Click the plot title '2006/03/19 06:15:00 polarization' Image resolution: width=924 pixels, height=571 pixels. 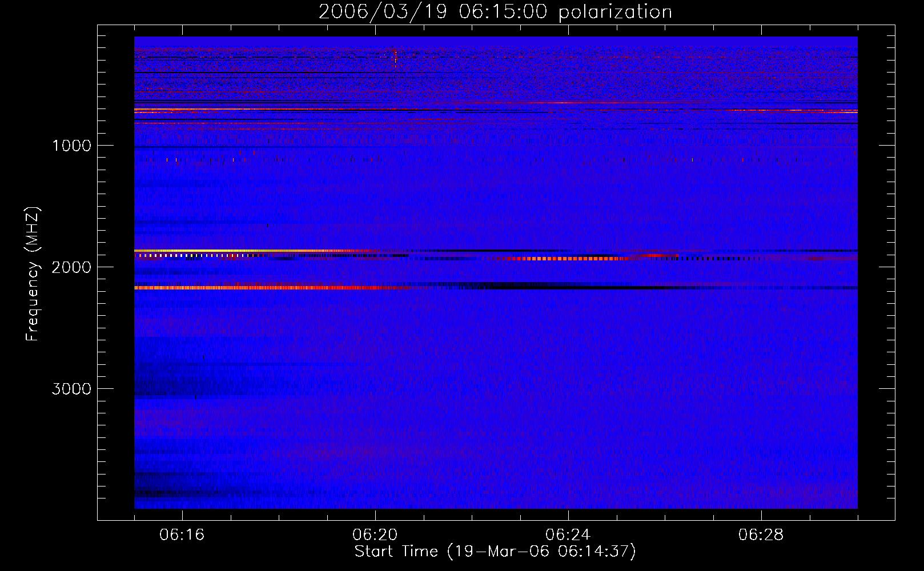(495, 12)
